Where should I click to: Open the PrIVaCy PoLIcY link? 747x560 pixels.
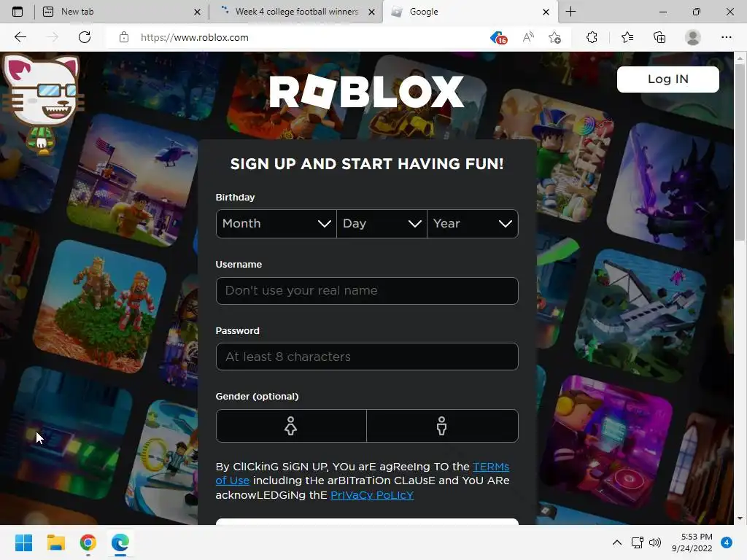tap(372, 495)
